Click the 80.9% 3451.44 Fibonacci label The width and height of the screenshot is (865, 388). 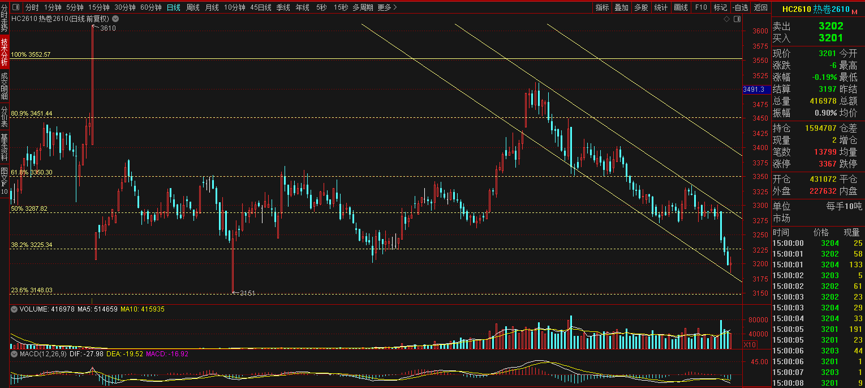click(31, 114)
